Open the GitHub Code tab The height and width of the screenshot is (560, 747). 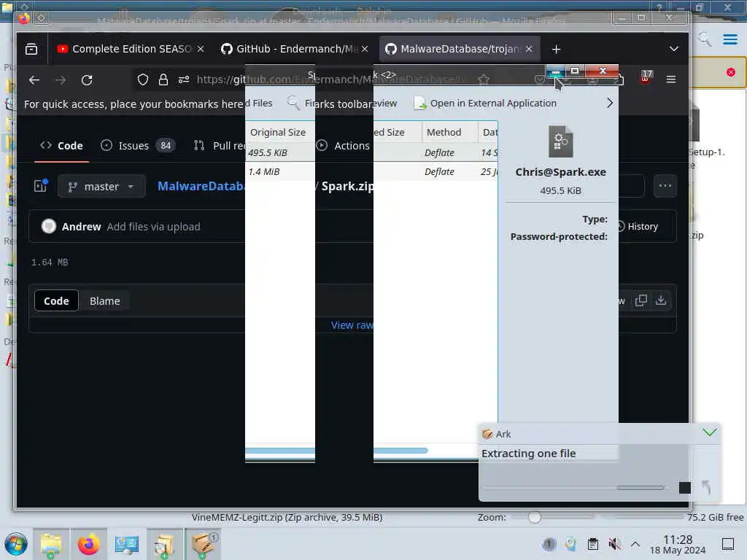pos(62,146)
